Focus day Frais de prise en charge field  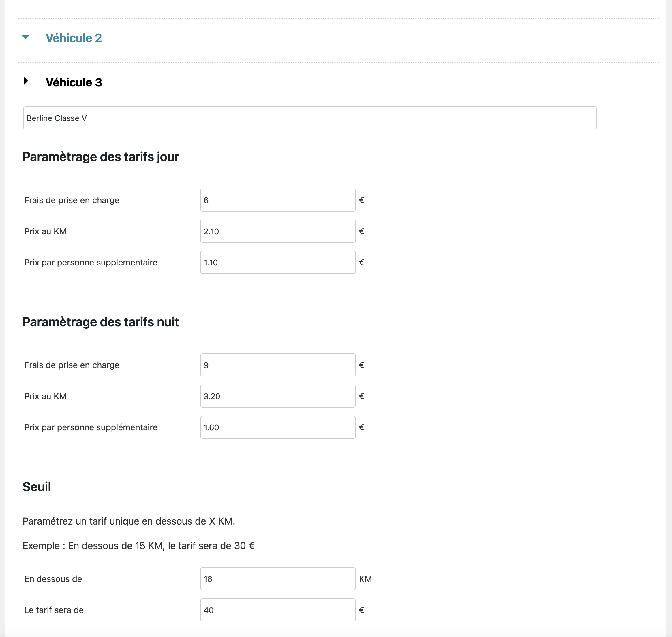coord(278,200)
